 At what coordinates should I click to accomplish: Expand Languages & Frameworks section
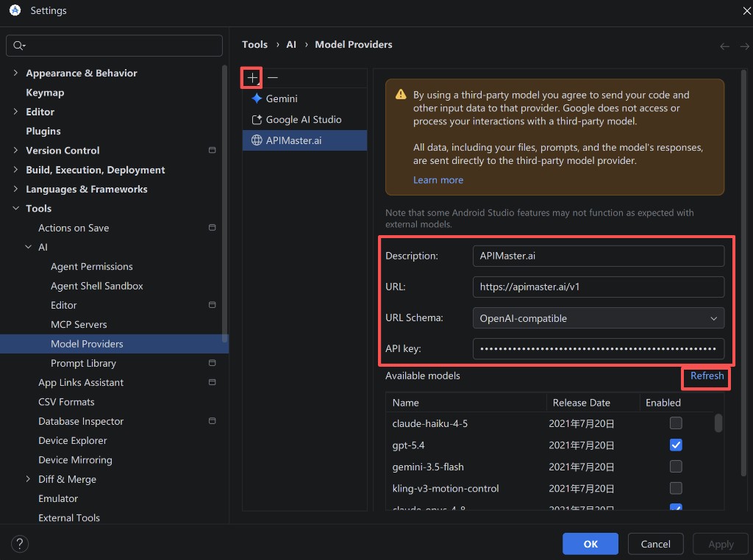pyautogui.click(x=15, y=189)
